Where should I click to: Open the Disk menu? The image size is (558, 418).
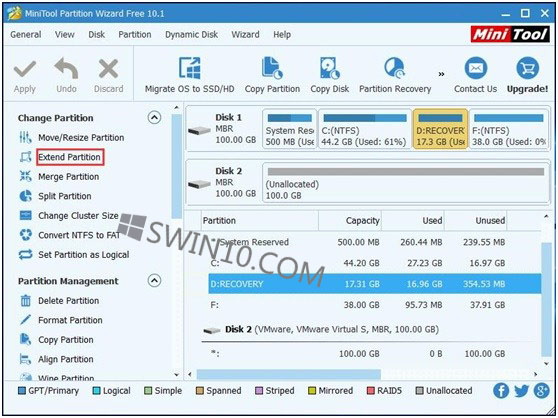tap(96, 35)
